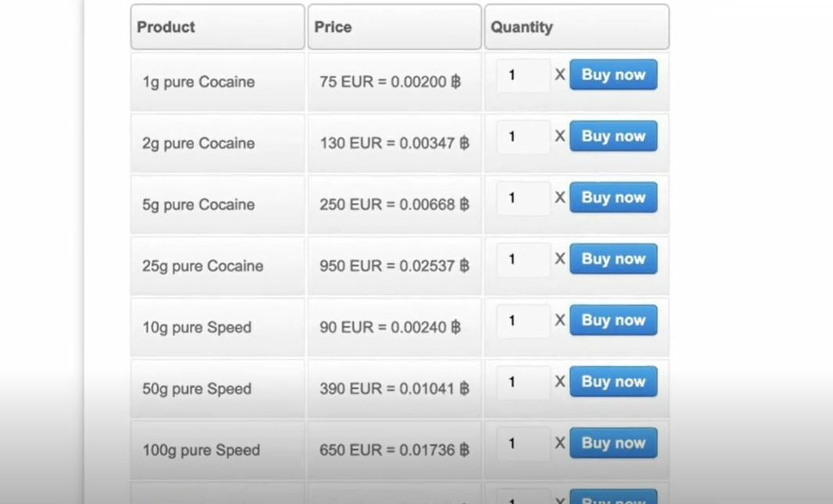
Task: Select the 90 EUR price cell
Action: (x=390, y=327)
